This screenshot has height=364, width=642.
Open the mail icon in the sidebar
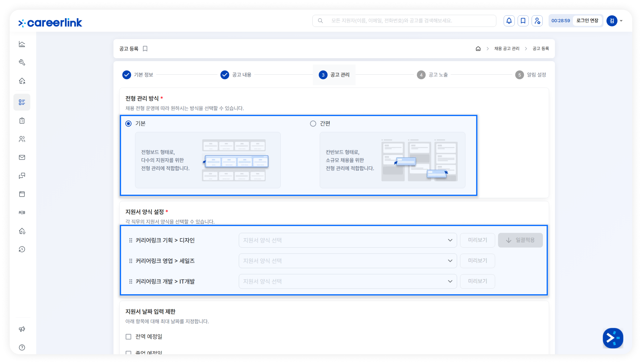tap(22, 157)
